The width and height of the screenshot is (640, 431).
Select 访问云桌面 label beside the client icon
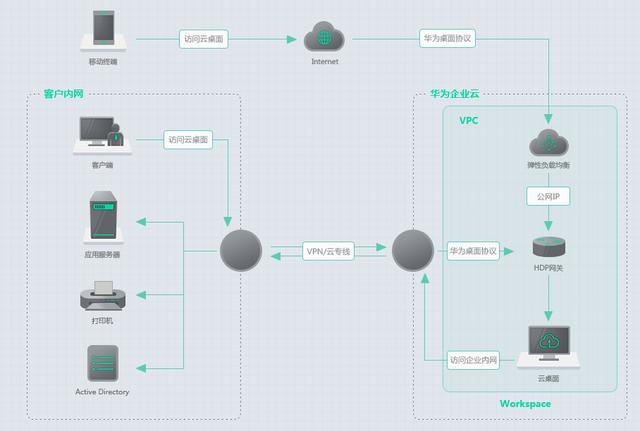(x=188, y=140)
